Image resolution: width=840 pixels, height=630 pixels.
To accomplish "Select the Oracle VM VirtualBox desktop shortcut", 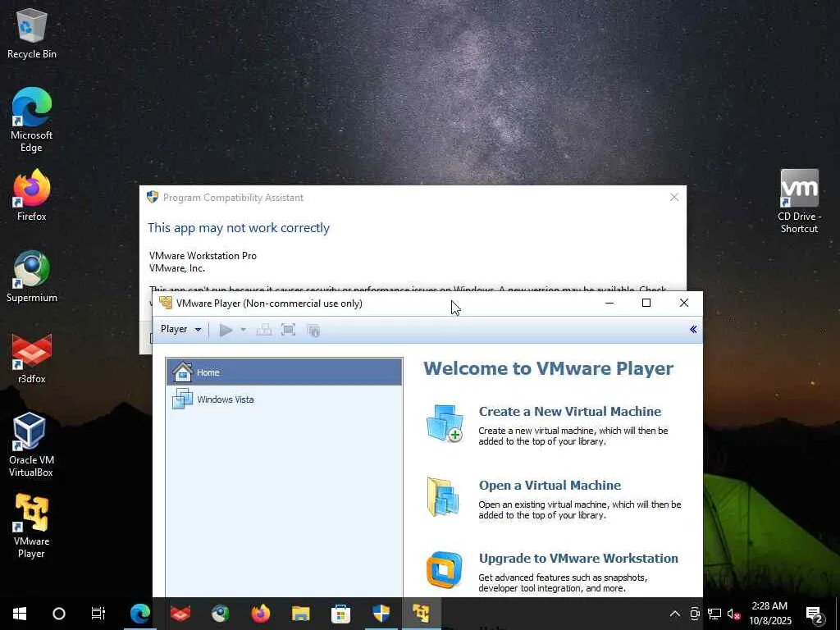I will pyautogui.click(x=30, y=445).
